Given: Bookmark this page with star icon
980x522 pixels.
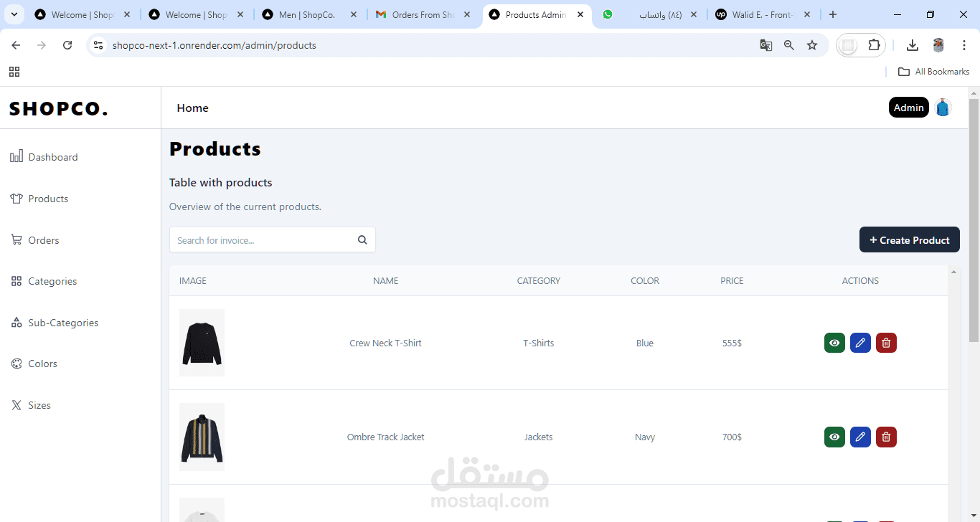Looking at the screenshot, I should tap(812, 45).
